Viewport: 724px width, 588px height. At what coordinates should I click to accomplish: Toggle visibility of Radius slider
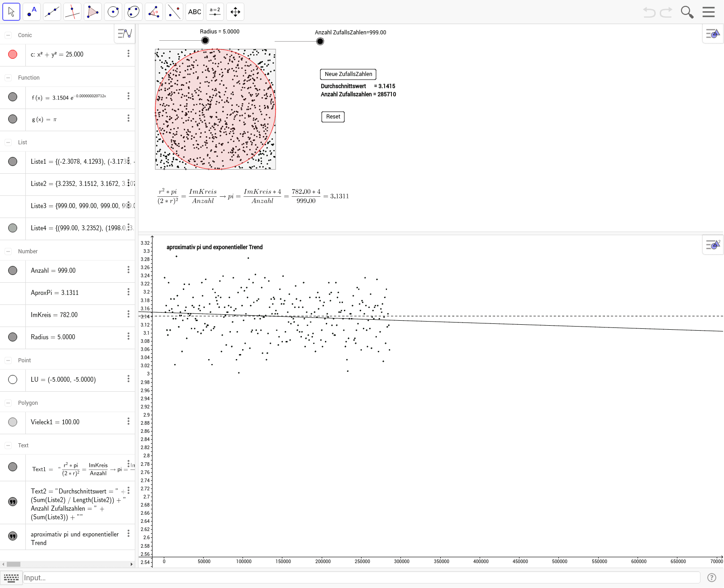13,337
